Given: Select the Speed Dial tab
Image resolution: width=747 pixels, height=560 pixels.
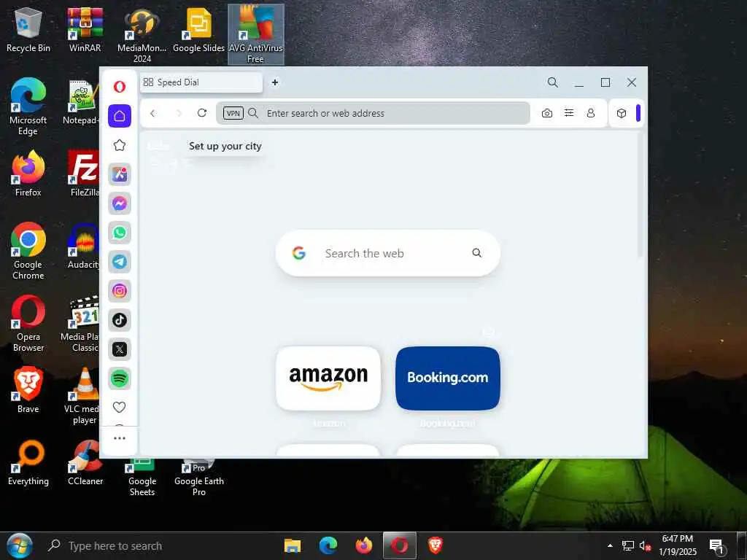Looking at the screenshot, I should coord(201,82).
